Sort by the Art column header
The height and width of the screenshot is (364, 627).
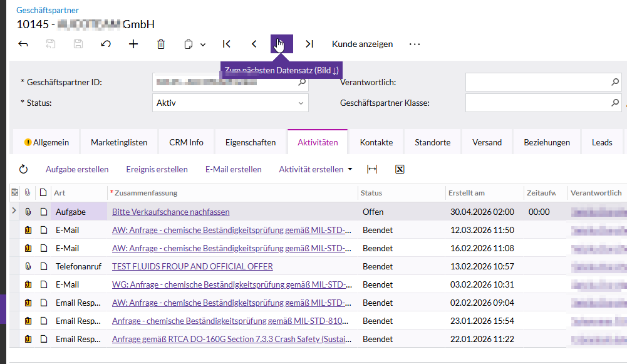tap(79, 193)
